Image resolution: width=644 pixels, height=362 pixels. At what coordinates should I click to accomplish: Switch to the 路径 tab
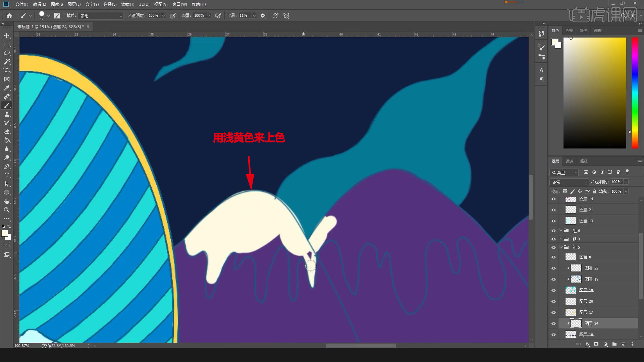coord(584,161)
